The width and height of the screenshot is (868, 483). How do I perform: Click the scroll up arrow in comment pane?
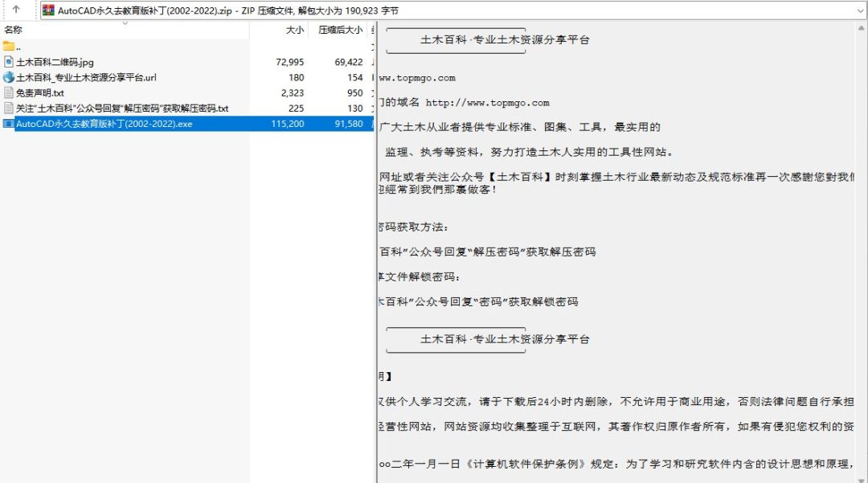pos(862,27)
